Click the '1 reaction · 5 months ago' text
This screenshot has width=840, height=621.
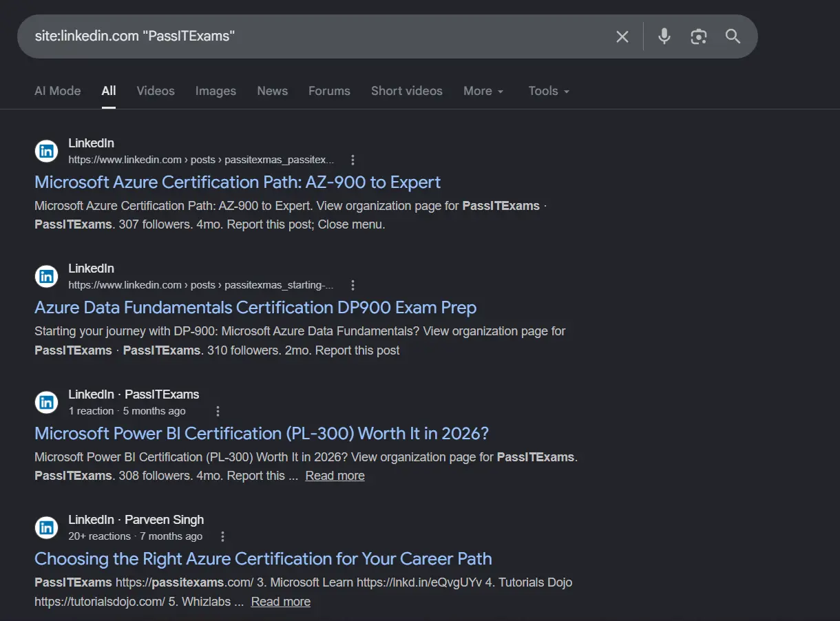click(127, 411)
